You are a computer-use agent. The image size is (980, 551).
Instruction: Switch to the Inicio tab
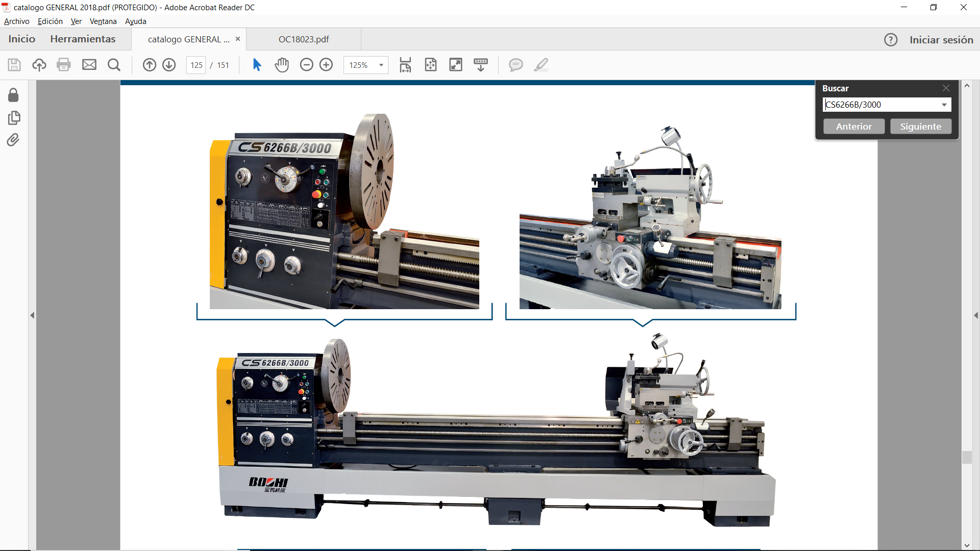point(22,39)
